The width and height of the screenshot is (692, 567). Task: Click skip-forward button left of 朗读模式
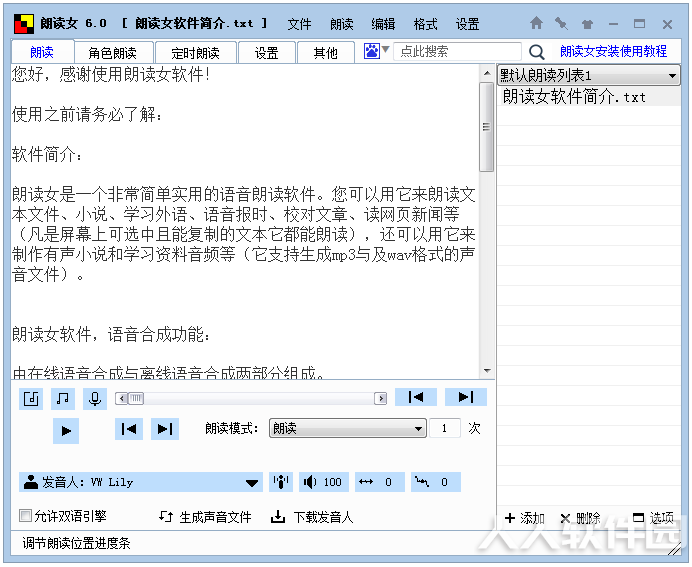[165, 429]
